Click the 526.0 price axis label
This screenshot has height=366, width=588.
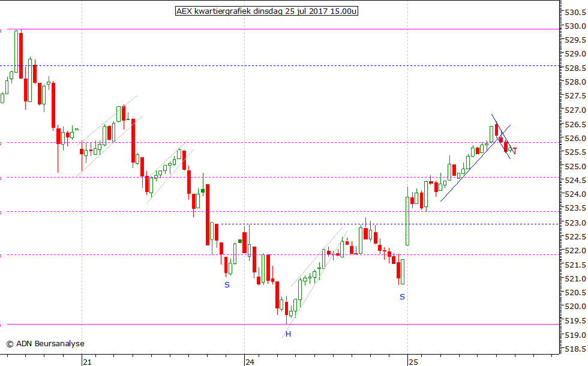tap(575, 139)
